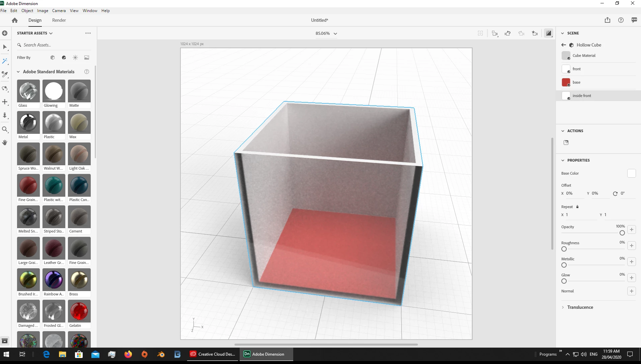Click the Roughness slider handle

[x=564, y=249]
